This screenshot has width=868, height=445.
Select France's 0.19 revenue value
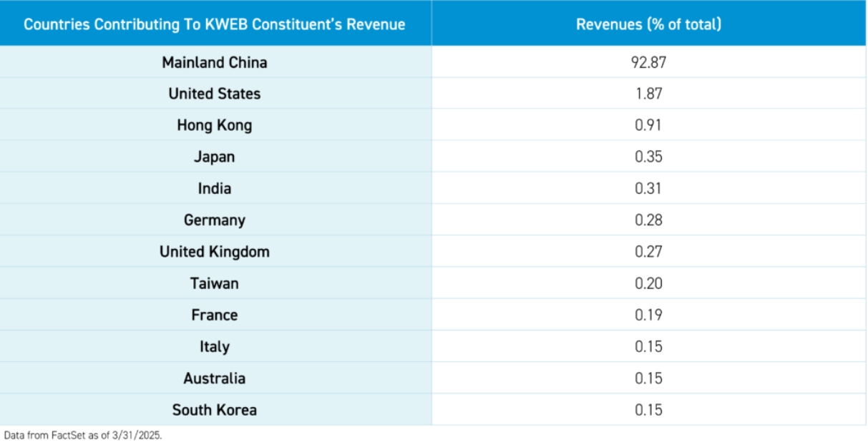[648, 315]
